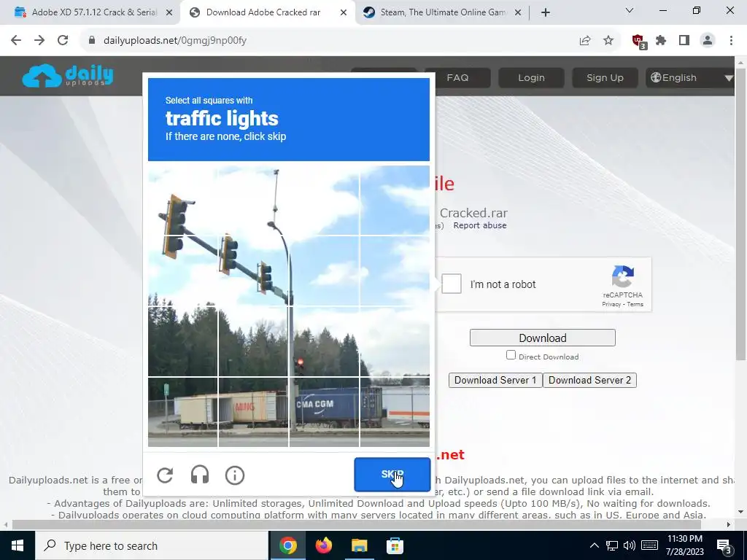
Task: Reload the current page
Action: (63, 41)
